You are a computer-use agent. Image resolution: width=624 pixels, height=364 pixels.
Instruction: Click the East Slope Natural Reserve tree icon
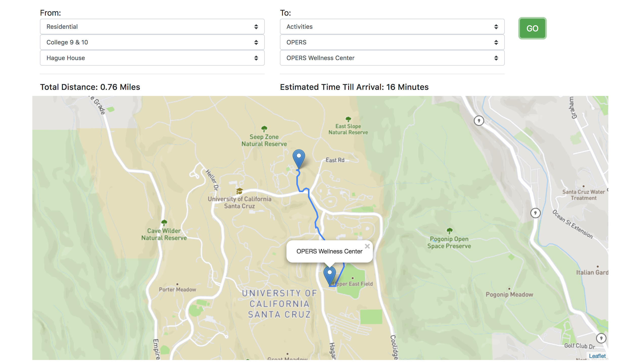pyautogui.click(x=348, y=119)
